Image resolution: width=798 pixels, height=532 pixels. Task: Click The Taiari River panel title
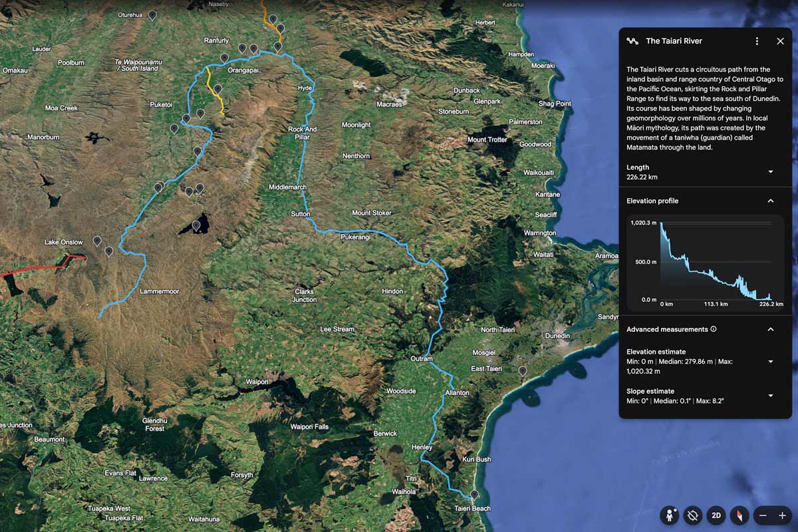[x=674, y=41]
